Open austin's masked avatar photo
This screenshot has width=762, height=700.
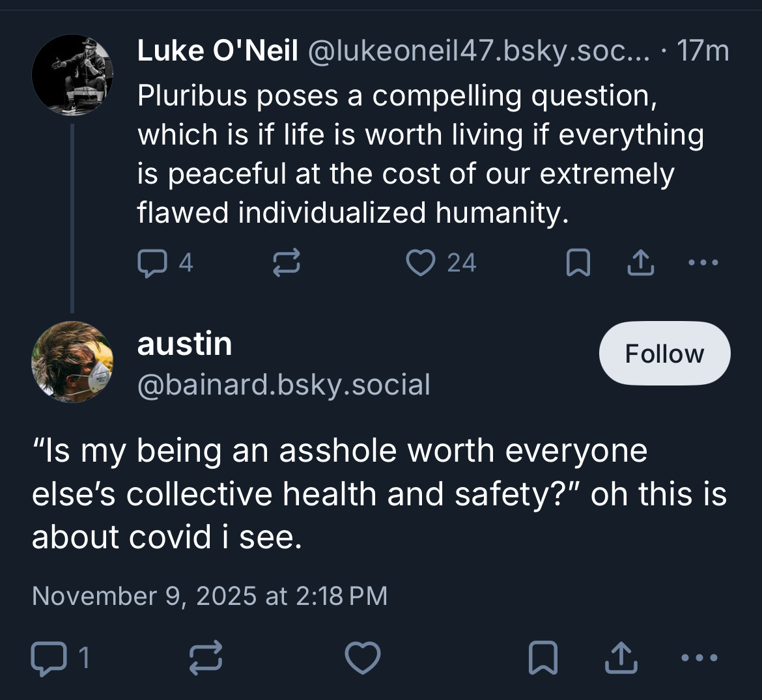point(72,361)
